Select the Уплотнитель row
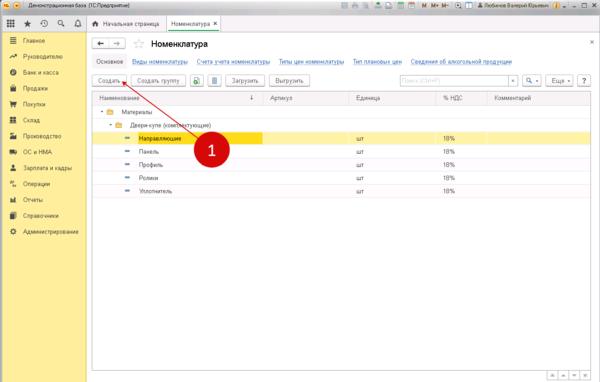 (x=341, y=191)
